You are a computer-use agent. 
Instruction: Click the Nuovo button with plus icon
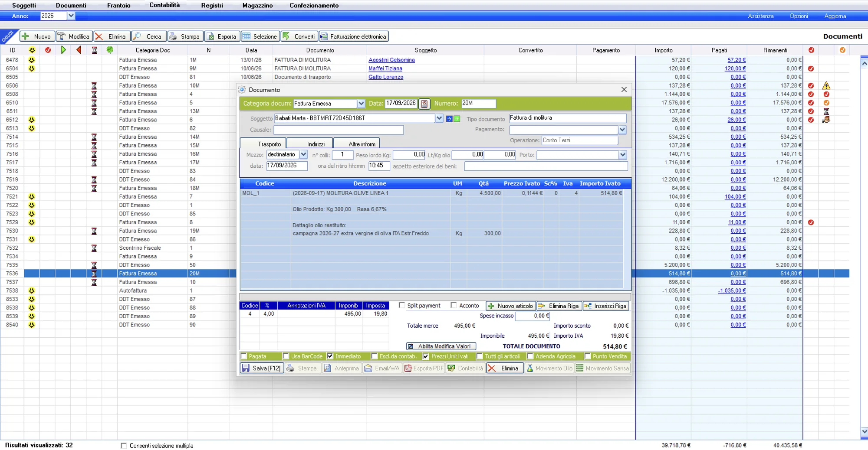[x=37, y=36]
